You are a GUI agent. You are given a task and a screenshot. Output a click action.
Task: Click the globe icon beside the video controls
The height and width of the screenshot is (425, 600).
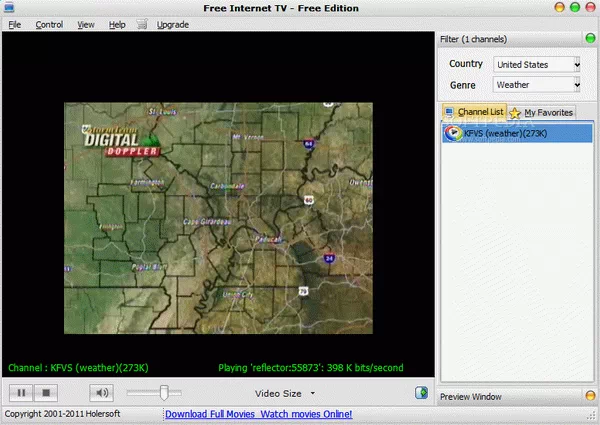(421, 393)
